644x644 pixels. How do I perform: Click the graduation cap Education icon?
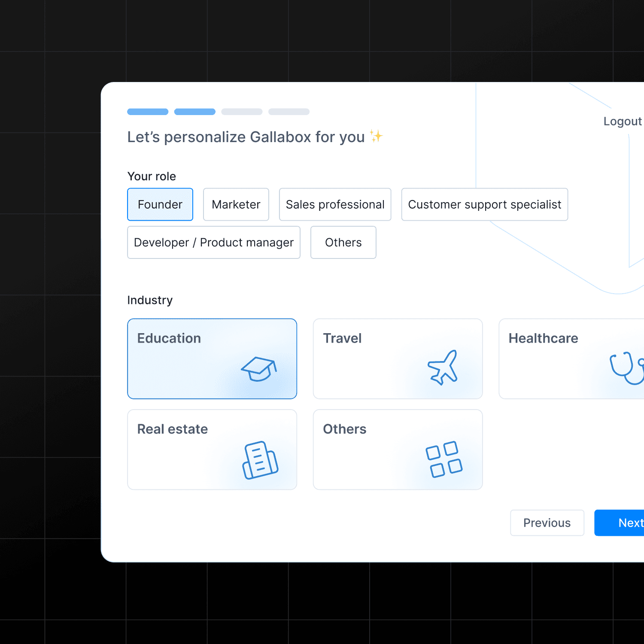259,369
